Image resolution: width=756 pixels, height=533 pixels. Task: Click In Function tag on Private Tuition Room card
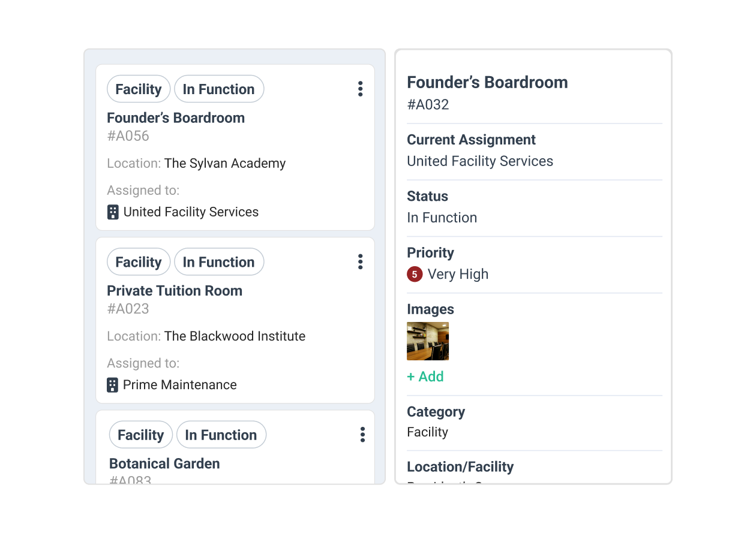point(219,262)
